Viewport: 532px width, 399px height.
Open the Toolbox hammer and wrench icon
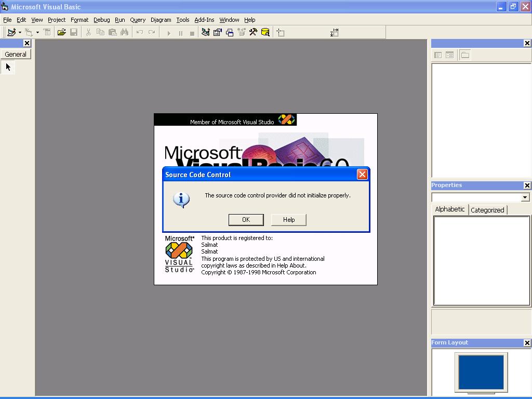[253, 32]
